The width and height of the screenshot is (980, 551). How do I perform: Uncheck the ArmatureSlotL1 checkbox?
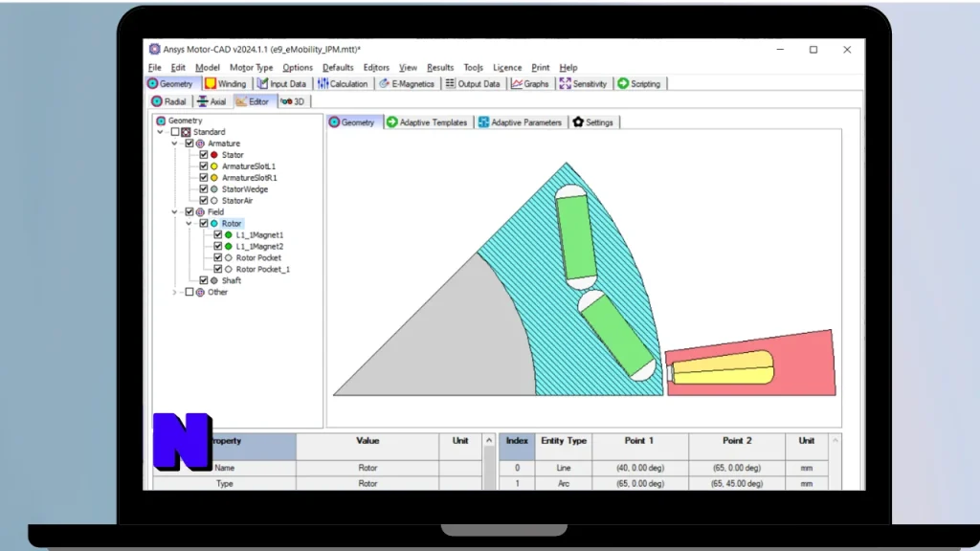coord(204,166)
